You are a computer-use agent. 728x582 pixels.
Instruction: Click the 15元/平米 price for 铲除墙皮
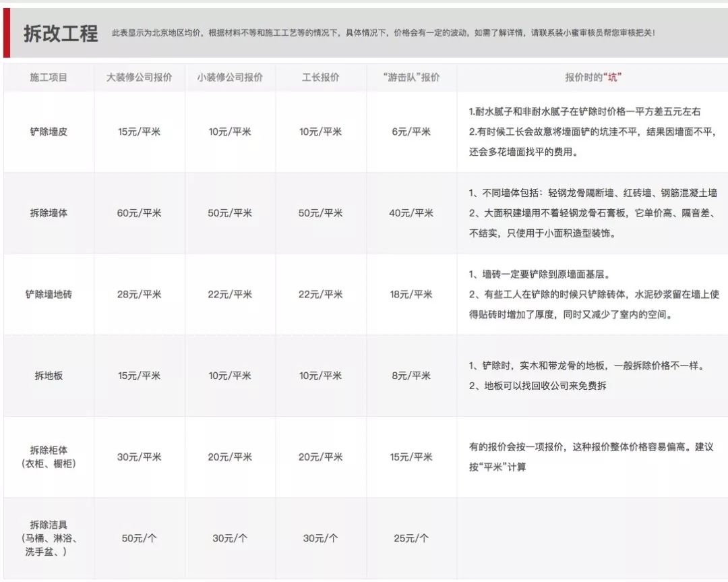coord(140,132)
